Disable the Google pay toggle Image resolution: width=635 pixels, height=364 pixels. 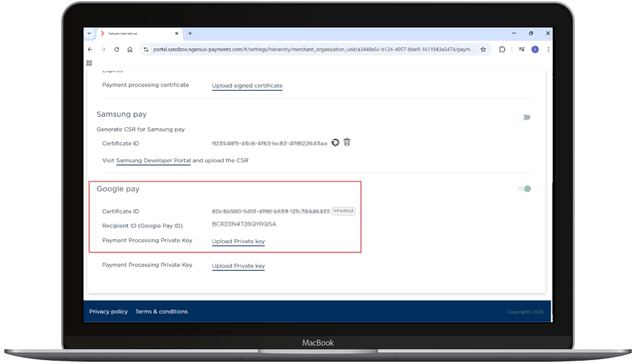tap(524, 189)
